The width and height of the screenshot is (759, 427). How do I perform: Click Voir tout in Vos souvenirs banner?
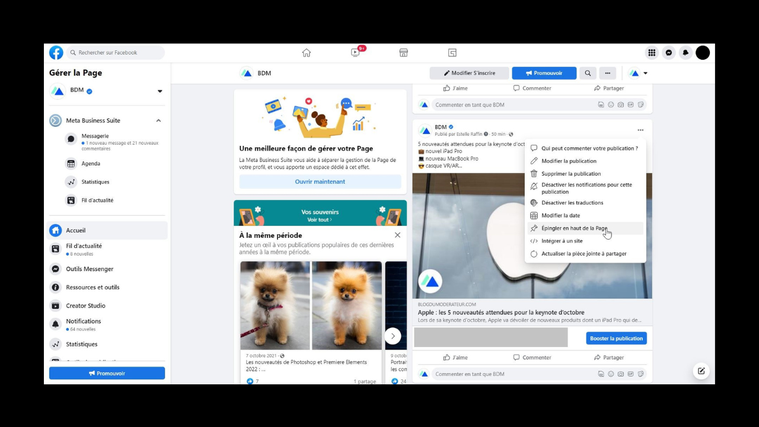coord(319,220)
